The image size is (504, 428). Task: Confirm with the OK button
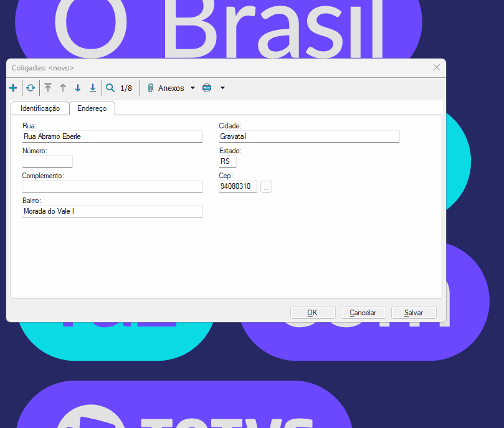point(313,312)
